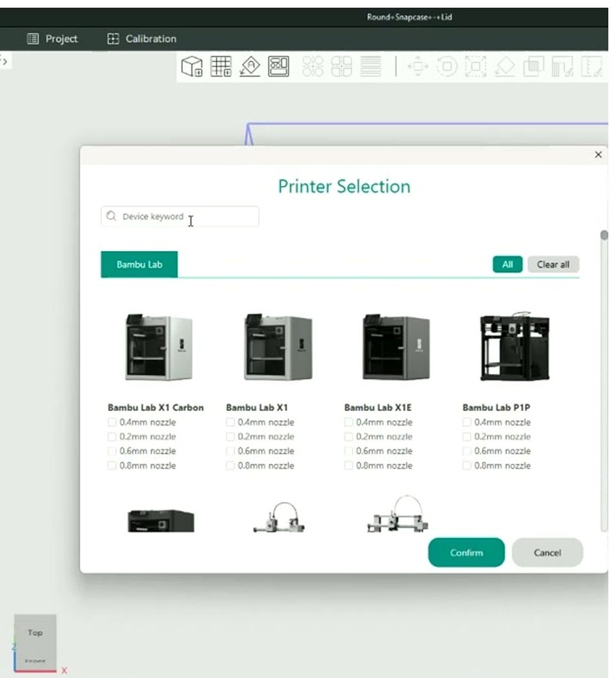Tick 0.2mm nozzle under Bambu Lab X1
616x678 pixels.
pos(230,437)
